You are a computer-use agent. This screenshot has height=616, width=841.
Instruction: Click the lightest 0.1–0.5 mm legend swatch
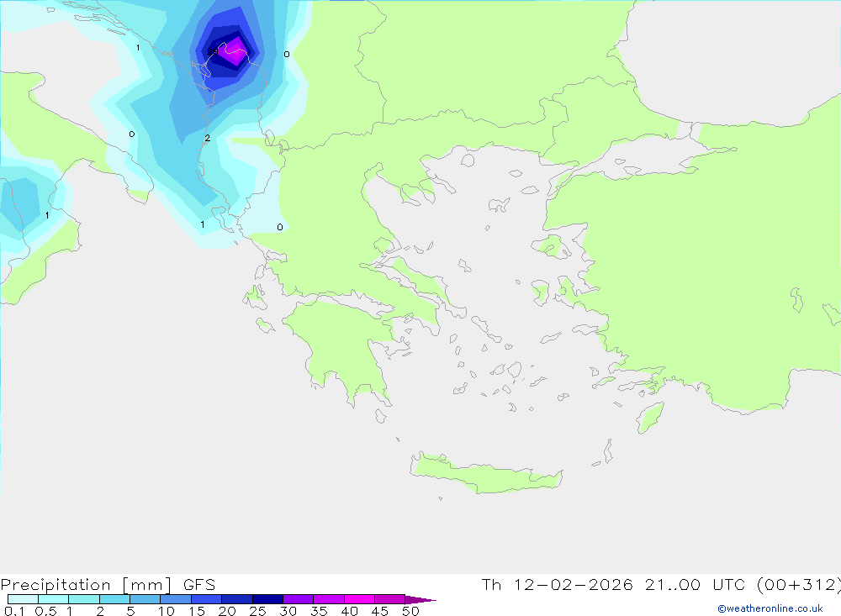[23, 599]
